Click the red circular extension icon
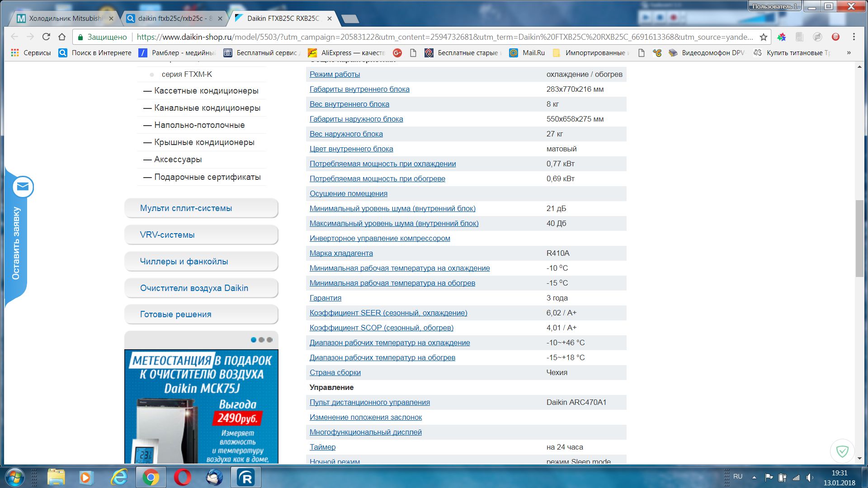Viewport: 868px width, 488px height. coord(835,37)
